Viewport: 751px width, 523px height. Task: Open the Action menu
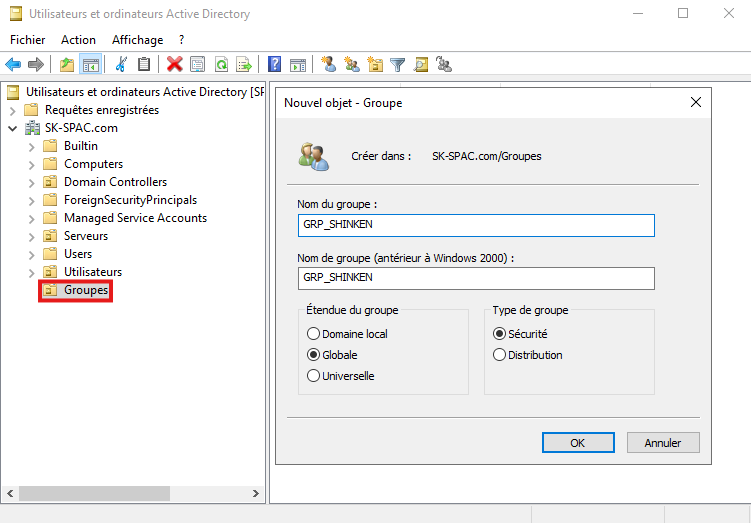tap(78, 40)
